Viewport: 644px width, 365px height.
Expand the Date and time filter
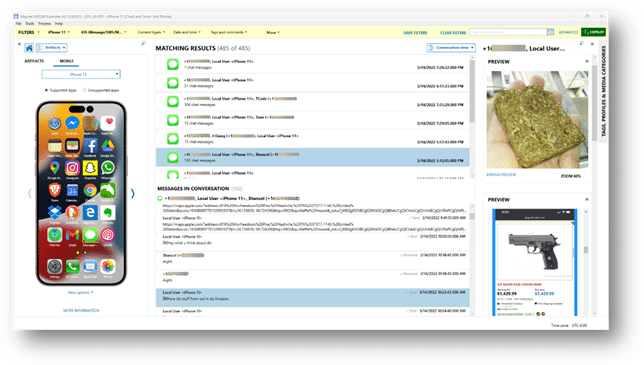(187, 32)
